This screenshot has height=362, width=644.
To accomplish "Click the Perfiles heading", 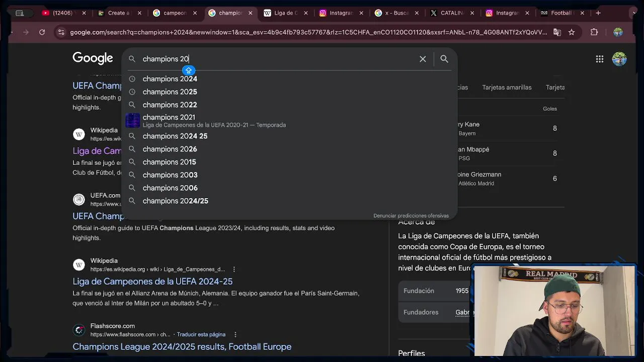I will pyautogui.click(x=412, y=353).
